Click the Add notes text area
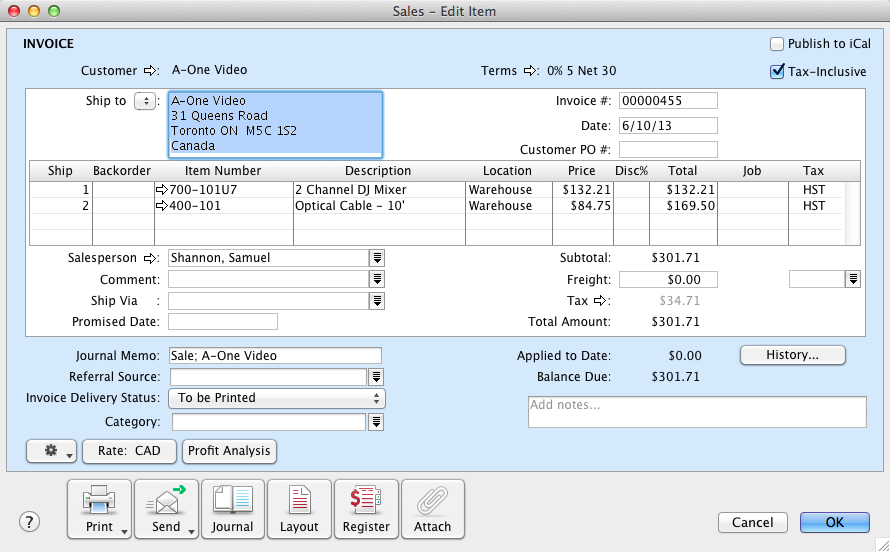Screen dimensions: 890x552 click(696, 412)
